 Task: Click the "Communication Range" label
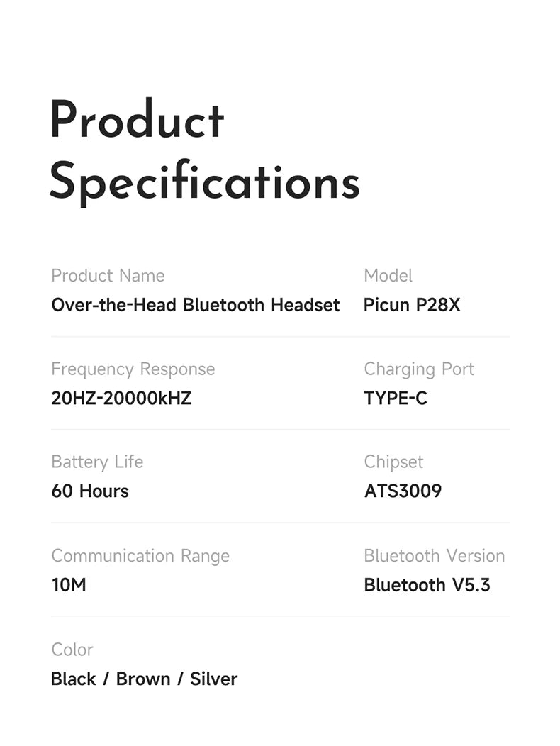coord(140,556)
